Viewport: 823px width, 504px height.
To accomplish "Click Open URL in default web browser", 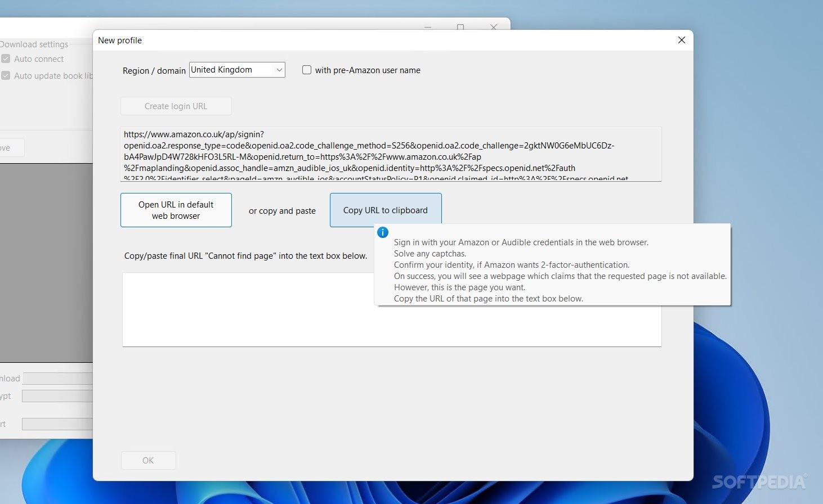I will click(x=176, y=210).
